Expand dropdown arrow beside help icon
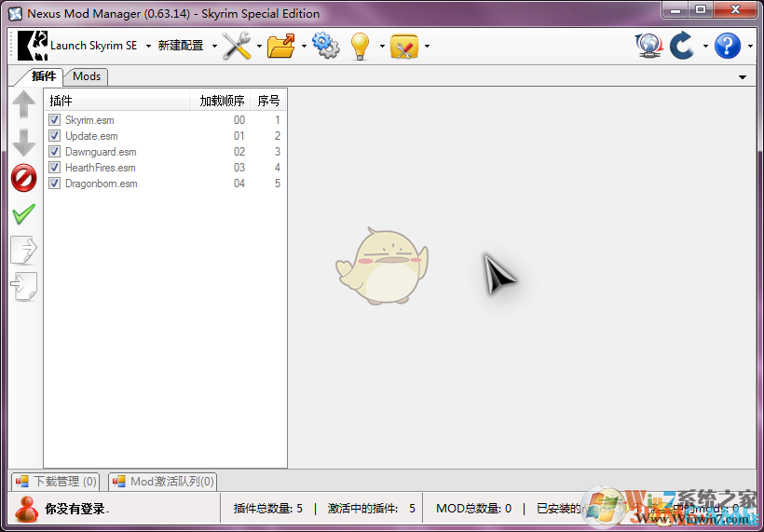This screenshot has width=764, height=532. tap(750, 47)
